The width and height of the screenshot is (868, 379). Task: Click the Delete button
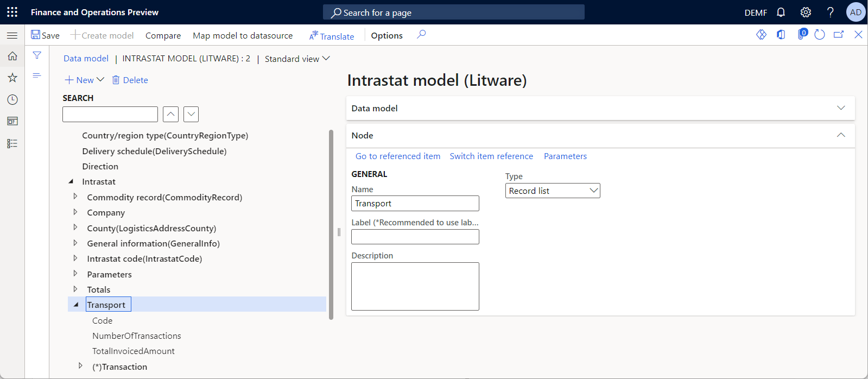coord(130,80)
